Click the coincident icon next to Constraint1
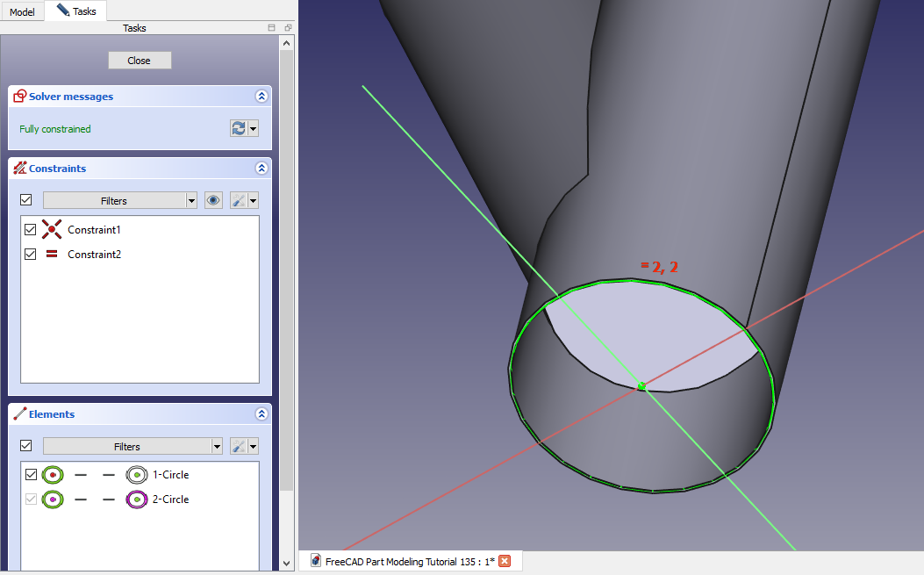 click(x=52, y=230)
